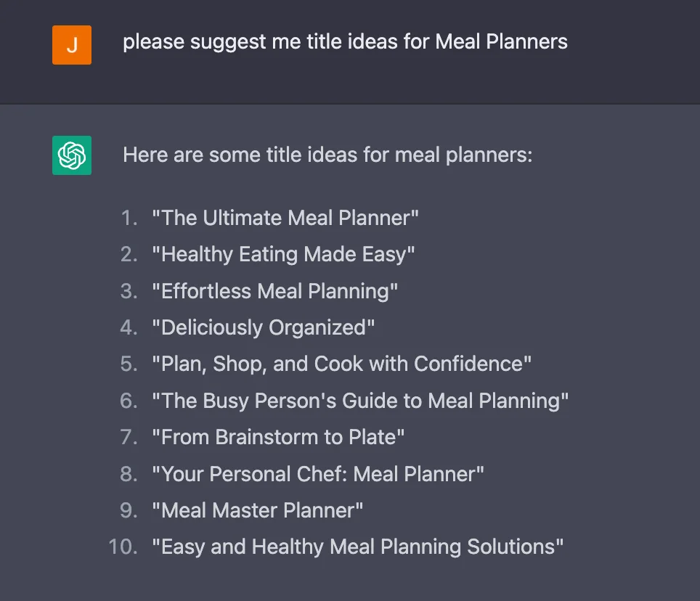Click the 'Effortless Meal Planning' suggestion
The height and width of the screenshot is (601, 700).
(x=274, y=291)
